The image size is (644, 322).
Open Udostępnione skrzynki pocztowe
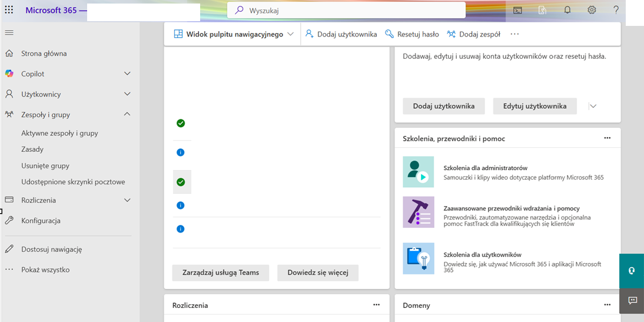(x=73, y=181)
